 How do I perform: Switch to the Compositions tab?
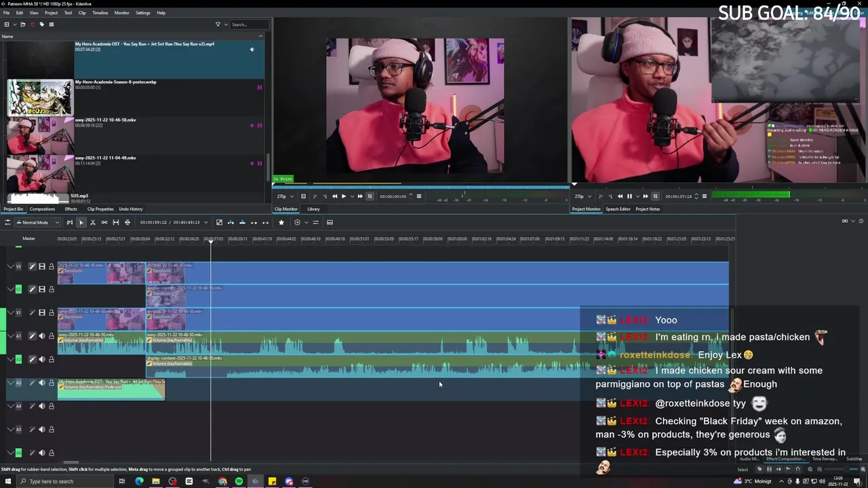42,209
